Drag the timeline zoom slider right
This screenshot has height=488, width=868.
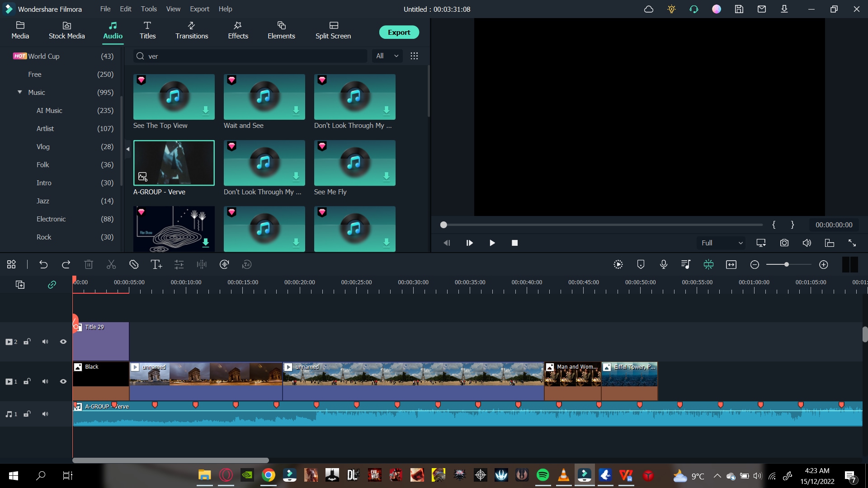(787, 264)
